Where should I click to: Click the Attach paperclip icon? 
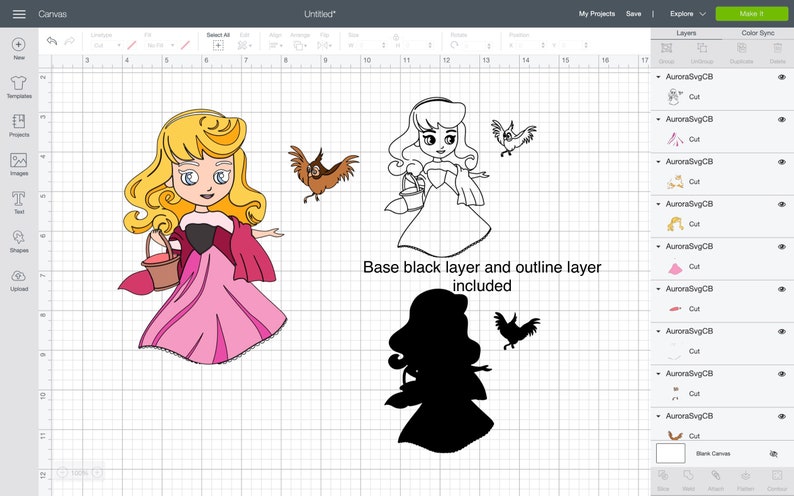[716, 475]
